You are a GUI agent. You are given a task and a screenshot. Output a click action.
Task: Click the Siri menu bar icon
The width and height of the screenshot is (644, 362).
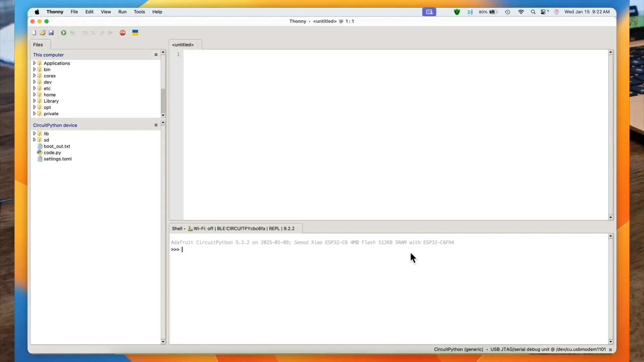pyautogui.click(x=556, y=12)
